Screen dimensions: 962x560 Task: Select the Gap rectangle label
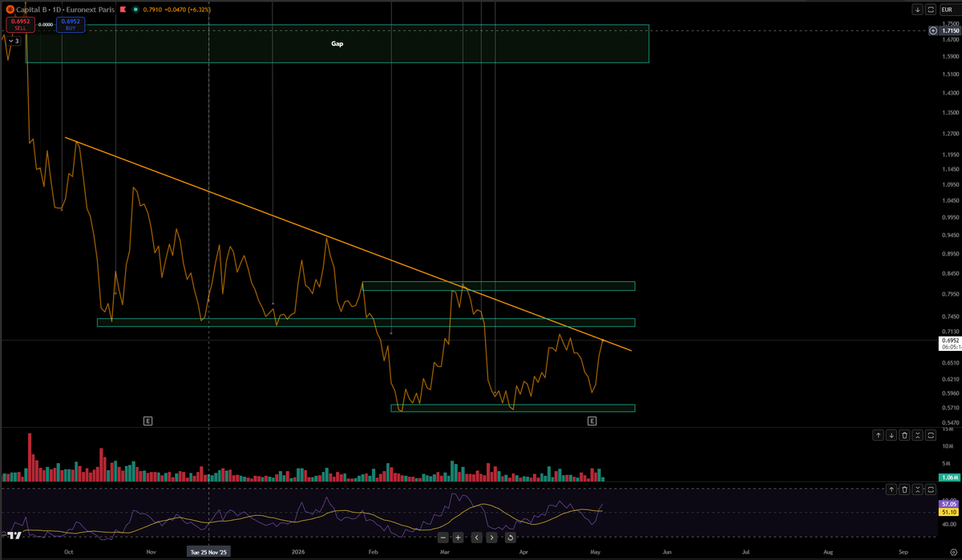point(337,44)
